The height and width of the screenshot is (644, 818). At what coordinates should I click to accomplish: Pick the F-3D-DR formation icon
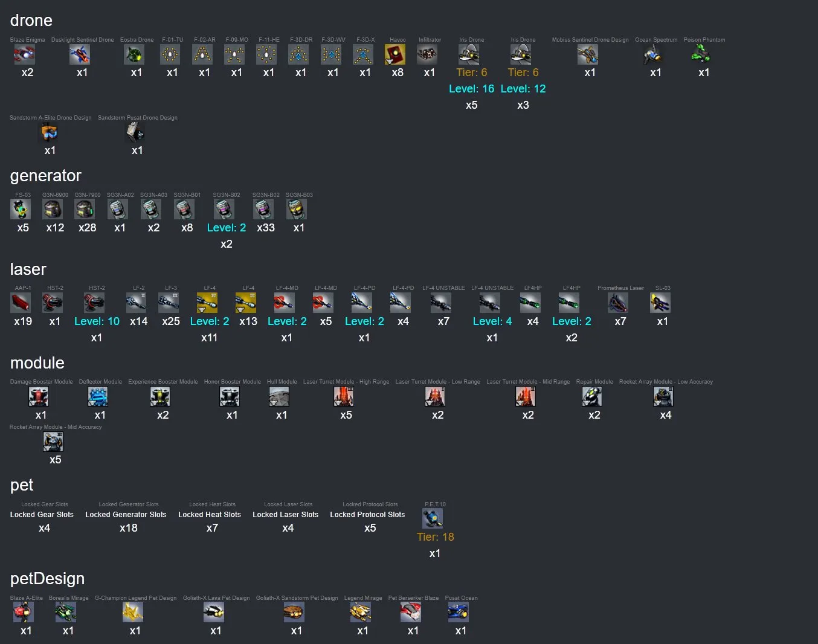(298, 55)
